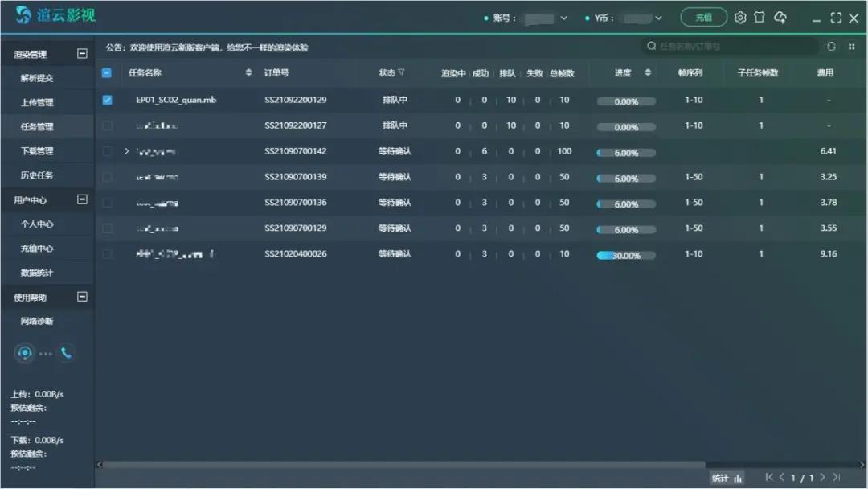
Task: Click the grid column settings icon
Action: point(851,47)
